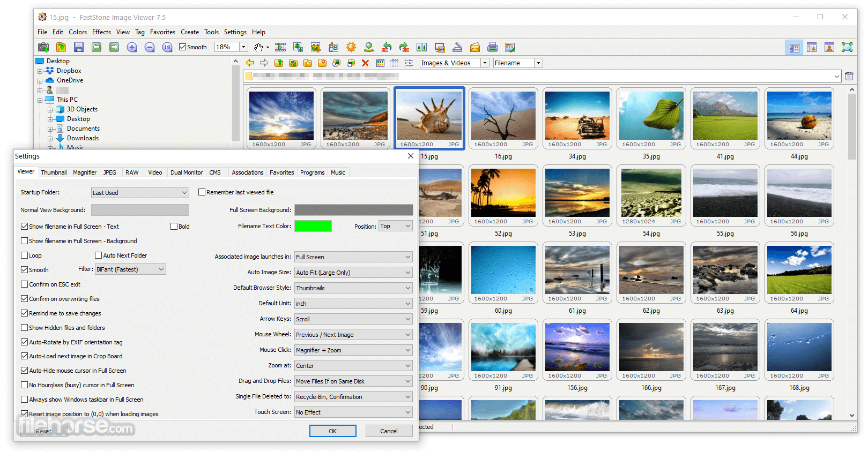Click the Save As floppy disk icon
This screenshot has width=868, height=452.
pyautogui.click(x=79, y=47)
